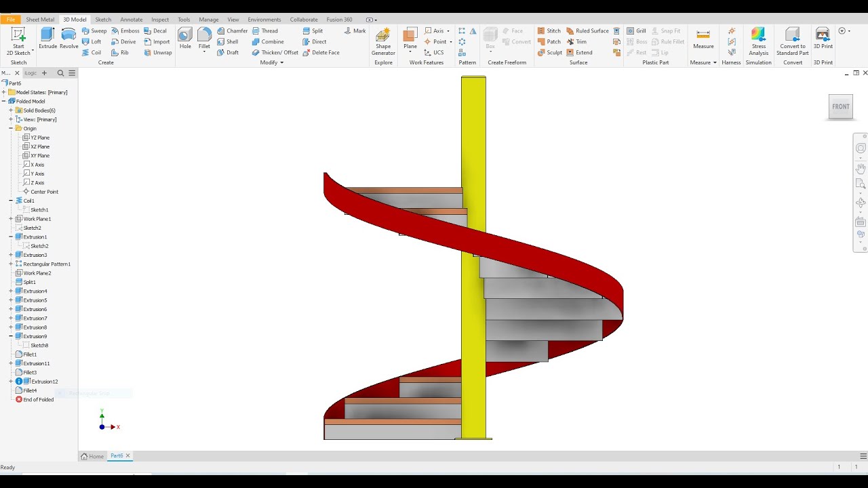Select the Grill plastic part tool
This screenshot has height=488, width=868.
coord(636,30)
